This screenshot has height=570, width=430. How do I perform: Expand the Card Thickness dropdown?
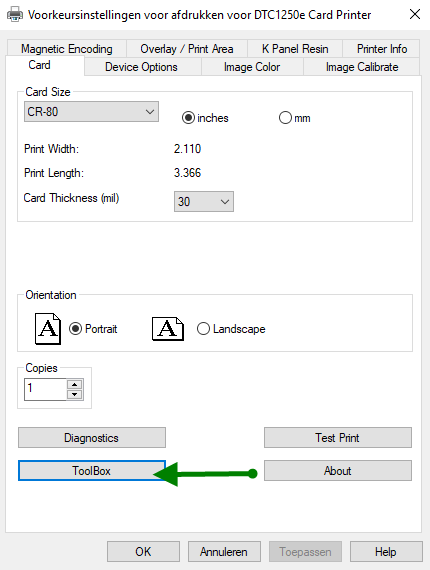(204, 201)
